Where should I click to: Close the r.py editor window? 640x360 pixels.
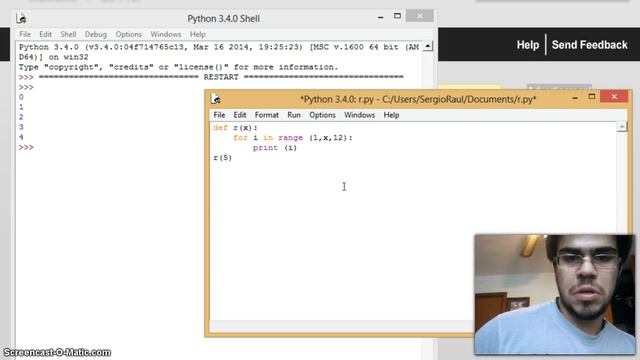pos(614,97)
